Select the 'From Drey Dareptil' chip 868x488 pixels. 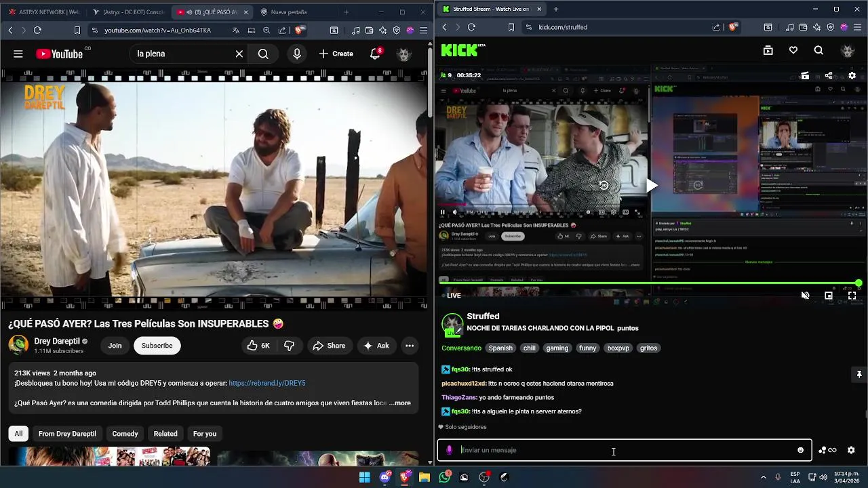click(67, 434)
